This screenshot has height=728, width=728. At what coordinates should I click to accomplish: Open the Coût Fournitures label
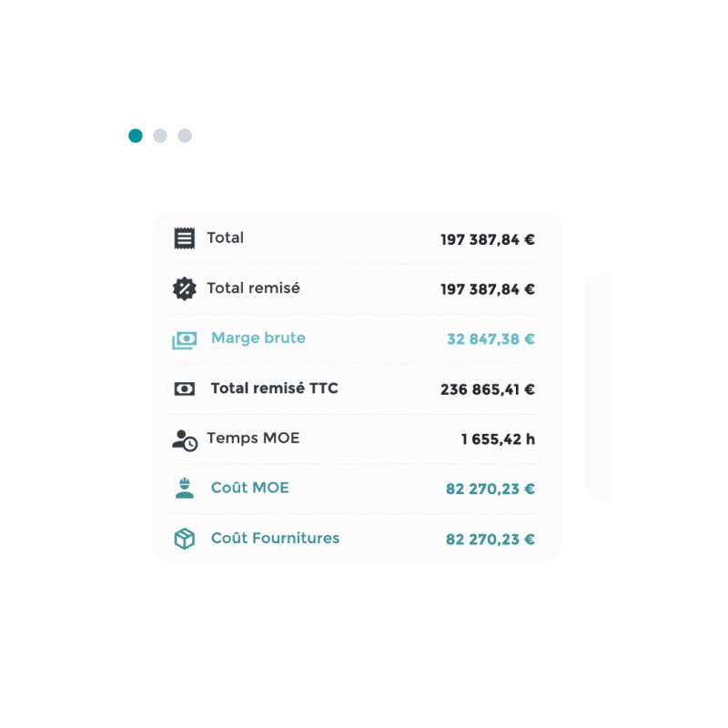(x=276, y=538)
